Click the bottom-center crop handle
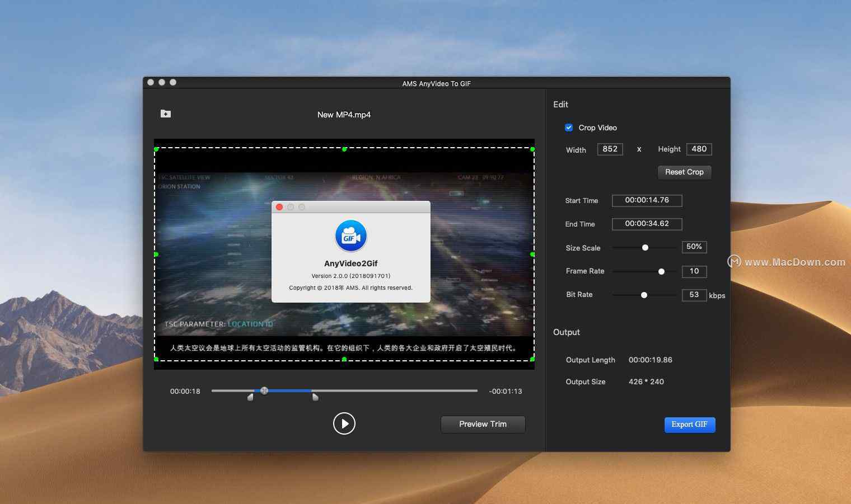 point(344,359)
